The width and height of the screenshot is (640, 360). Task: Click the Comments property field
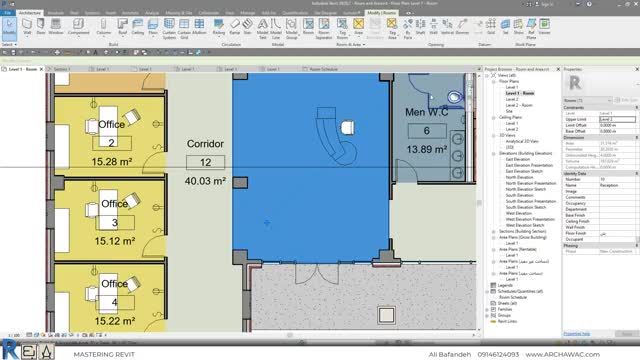[617, 197]
